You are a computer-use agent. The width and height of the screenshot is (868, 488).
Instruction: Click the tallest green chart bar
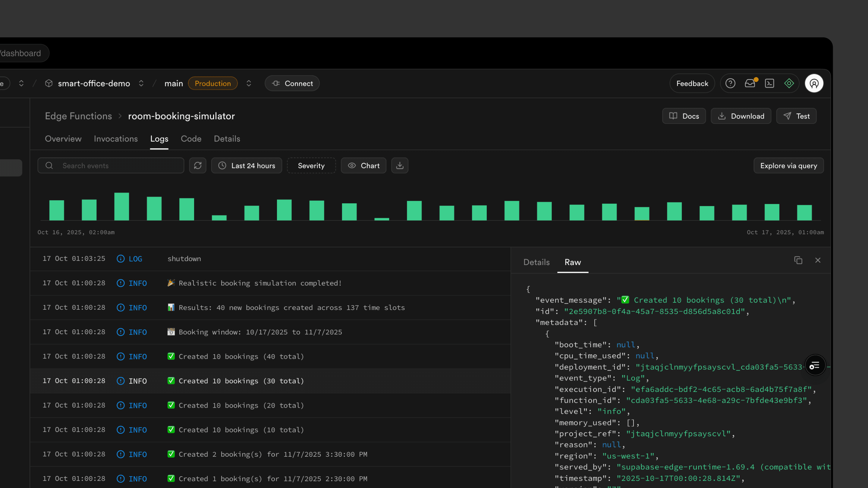click(122, 206)
